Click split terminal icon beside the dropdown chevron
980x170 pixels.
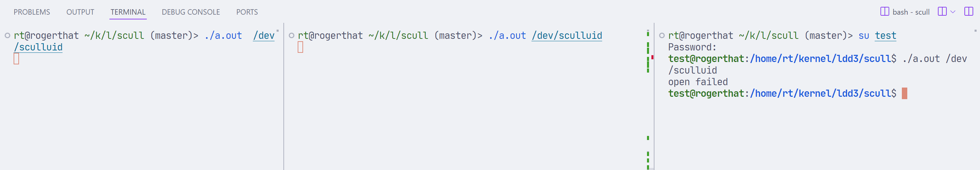(942, 12)
